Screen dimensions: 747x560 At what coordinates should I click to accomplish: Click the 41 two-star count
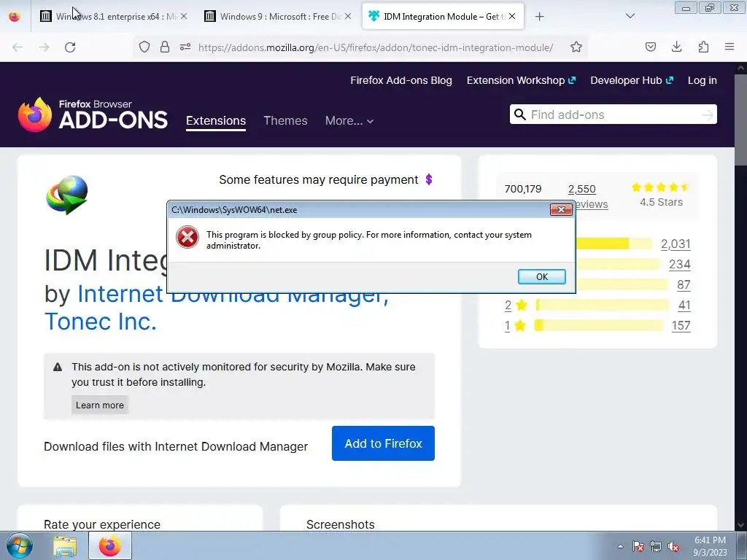[684, 306]
